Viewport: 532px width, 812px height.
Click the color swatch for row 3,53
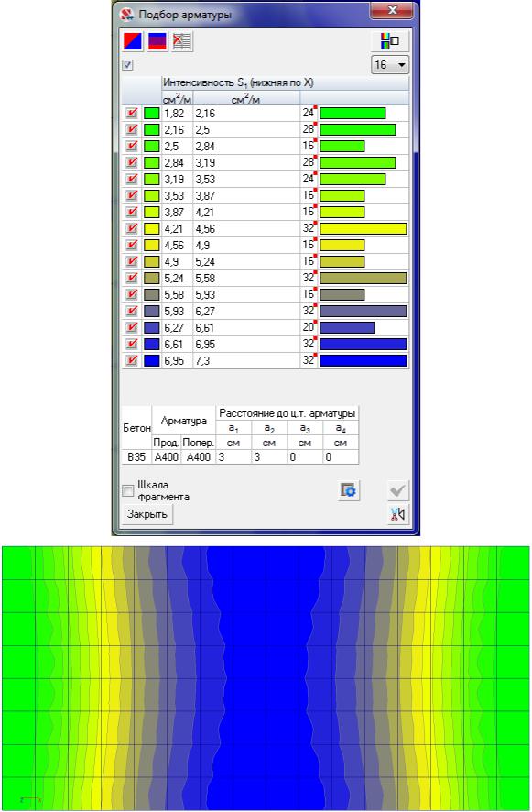[x=152, y=196]
